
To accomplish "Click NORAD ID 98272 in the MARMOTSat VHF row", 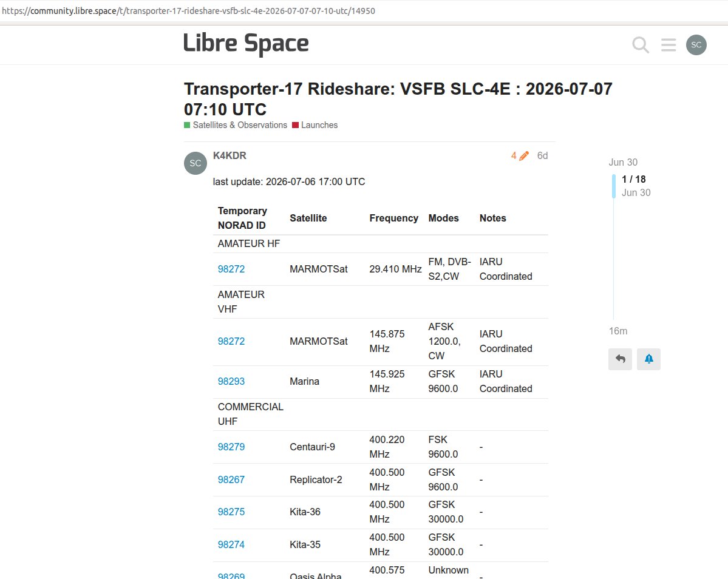I will click(x=231, y=342).
